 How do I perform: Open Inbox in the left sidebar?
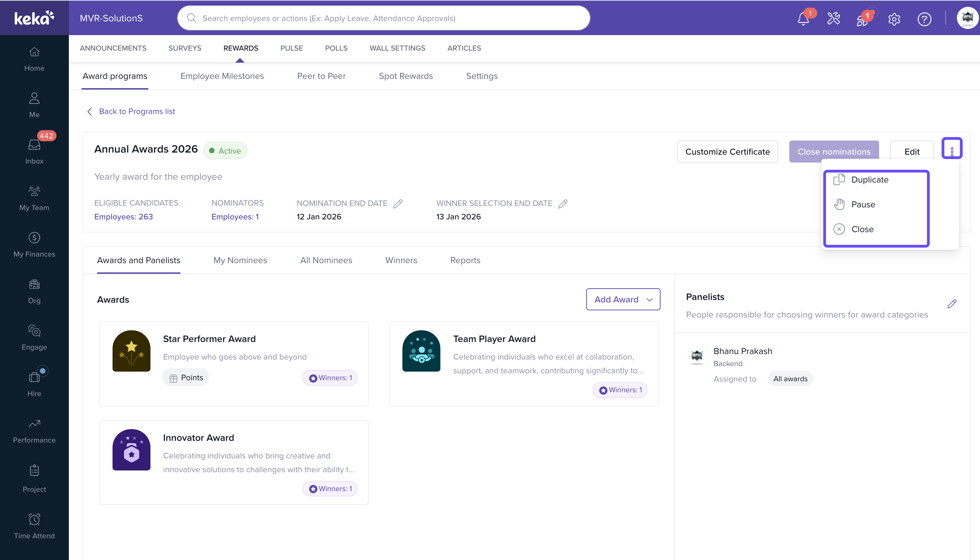(34, 152)
